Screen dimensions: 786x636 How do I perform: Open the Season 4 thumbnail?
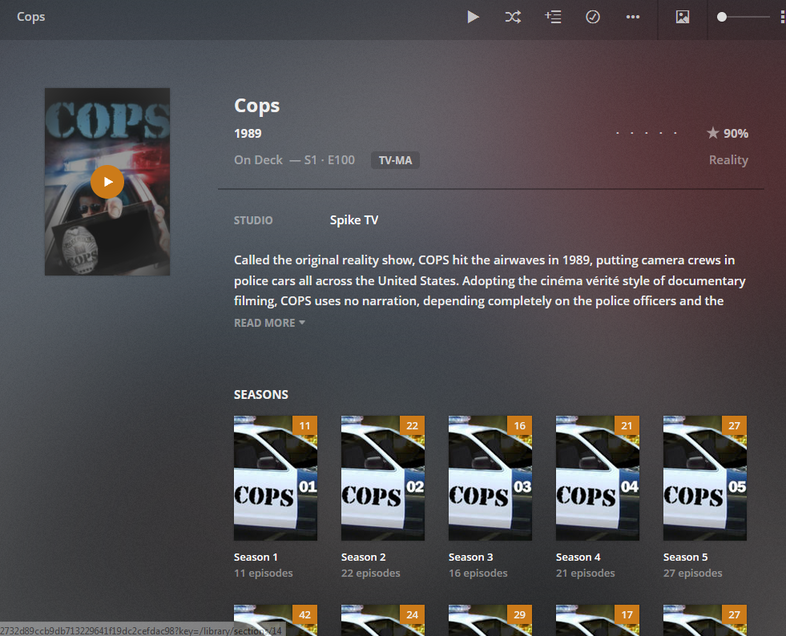click(597, 478)
